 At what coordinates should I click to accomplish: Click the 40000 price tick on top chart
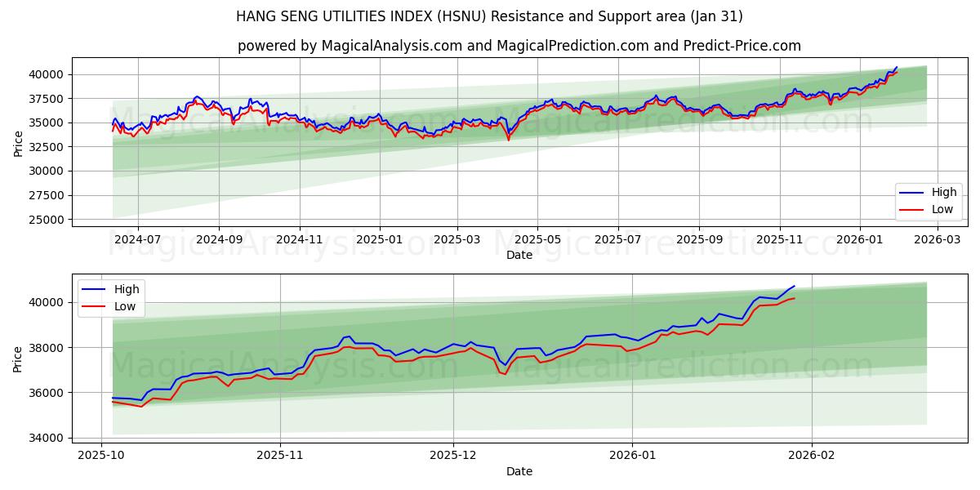point(47,75)
